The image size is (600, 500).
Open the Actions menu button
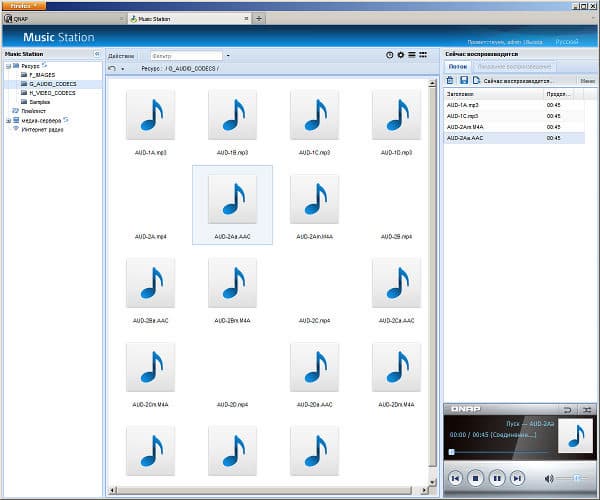(x=121, y=56)
